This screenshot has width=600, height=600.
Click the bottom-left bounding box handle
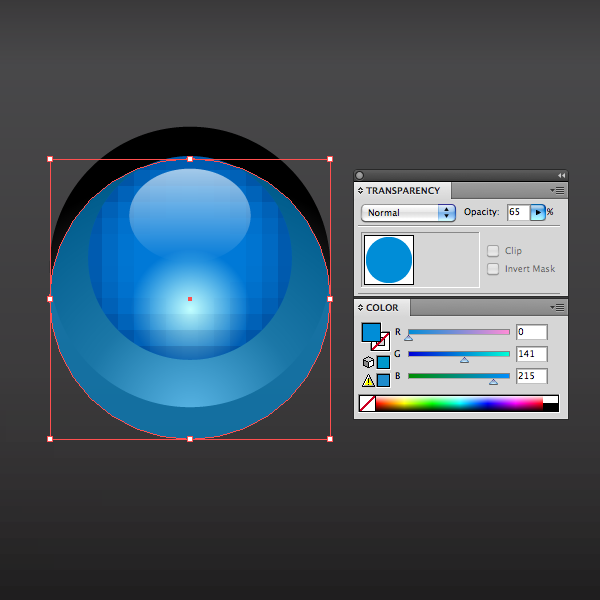pyautogui.click(x=50, y=439)
